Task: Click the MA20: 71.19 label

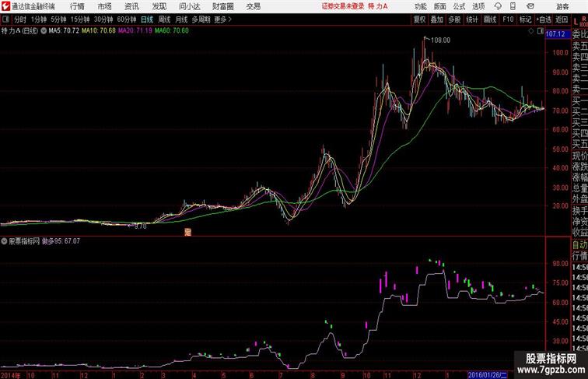Action: coord(135,31)
